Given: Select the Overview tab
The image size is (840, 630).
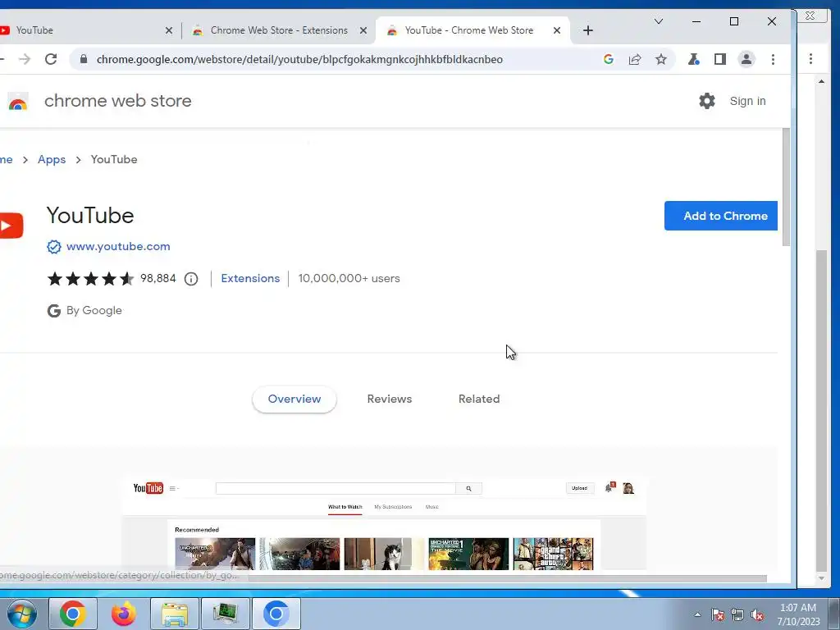Looking at the screenshot, I should click(x=294, y=399).
